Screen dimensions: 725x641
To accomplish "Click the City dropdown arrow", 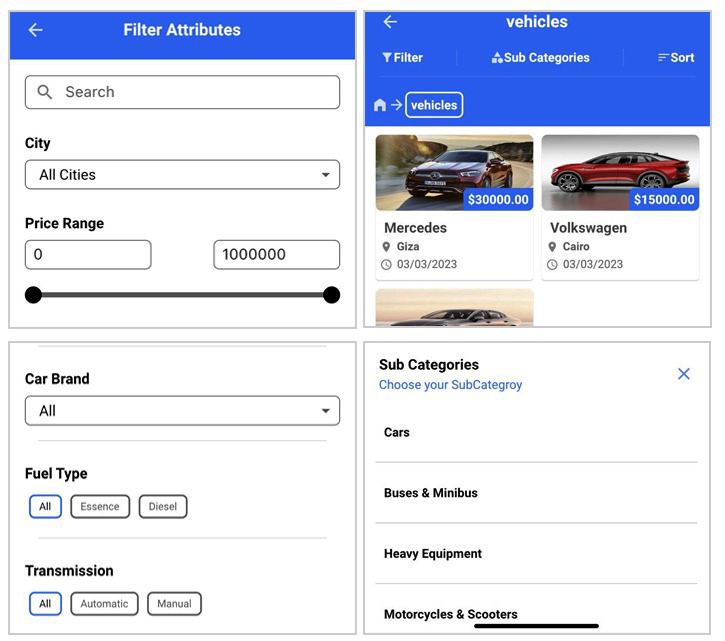I will pyautogui.click(x=326, y=175).
